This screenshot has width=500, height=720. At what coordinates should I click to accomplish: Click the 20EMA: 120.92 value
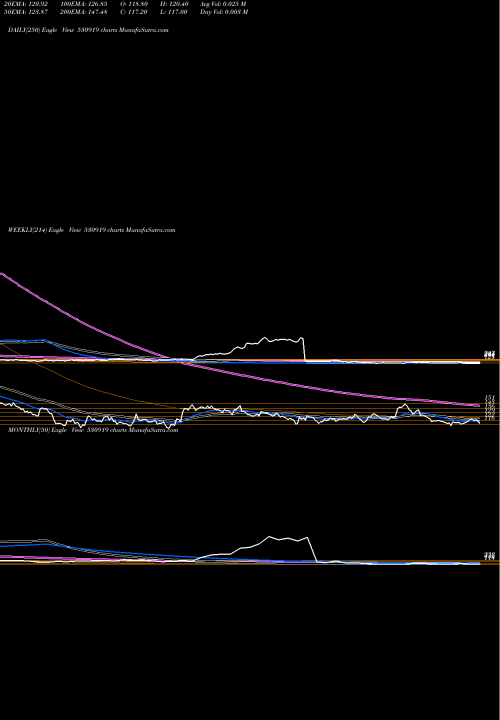tap(26, 4)
